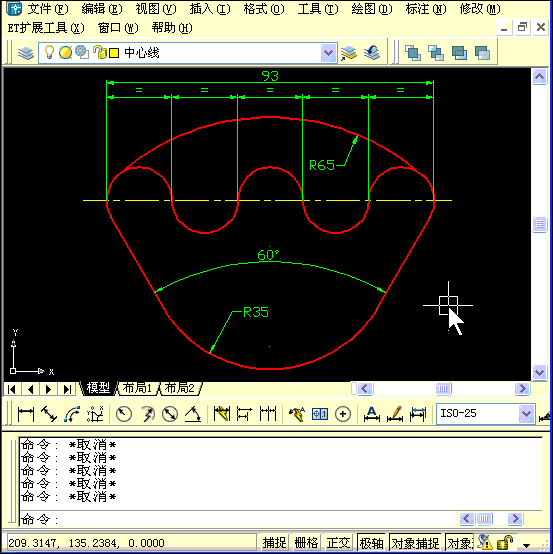Open the 标注(N) menu
Viewport: 553px width, 554px height.
pyautogui.click(x=426, y=9)
